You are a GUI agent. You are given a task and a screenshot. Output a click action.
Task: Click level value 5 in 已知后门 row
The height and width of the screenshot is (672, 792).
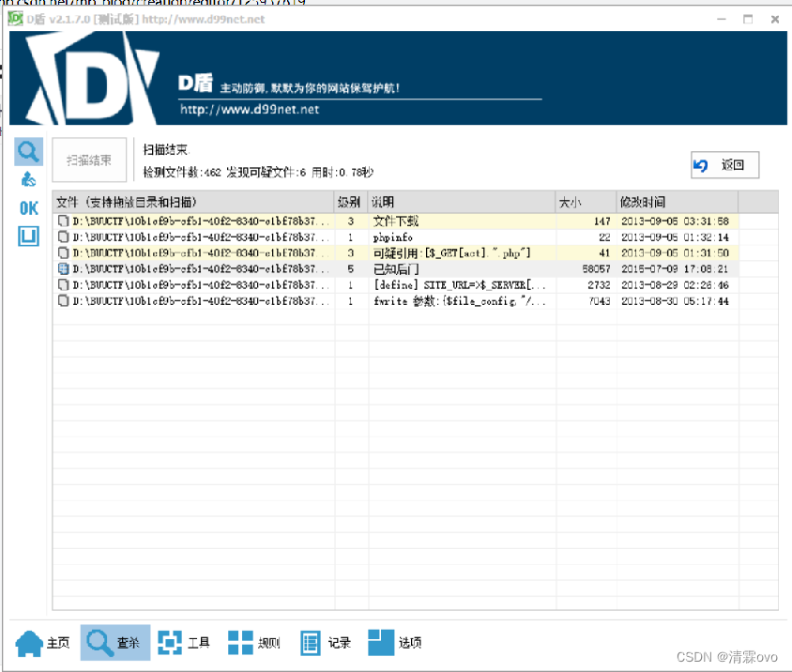pos(351,268)
